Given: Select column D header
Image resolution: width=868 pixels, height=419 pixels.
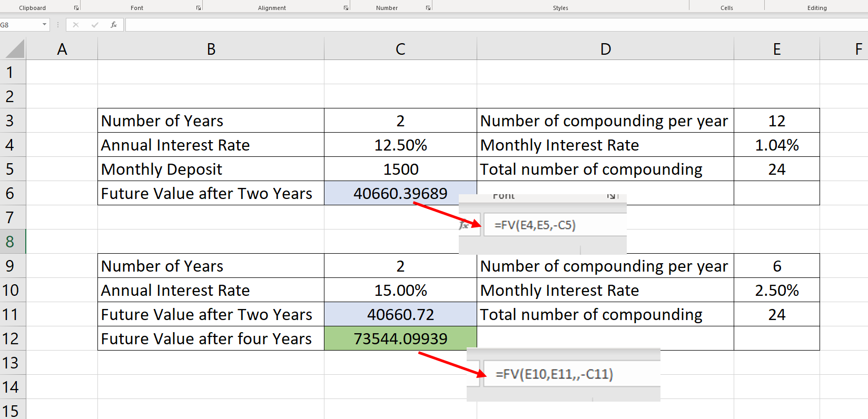Looking at the screenshot, I should pyautogui.click(x=605, y=49).
